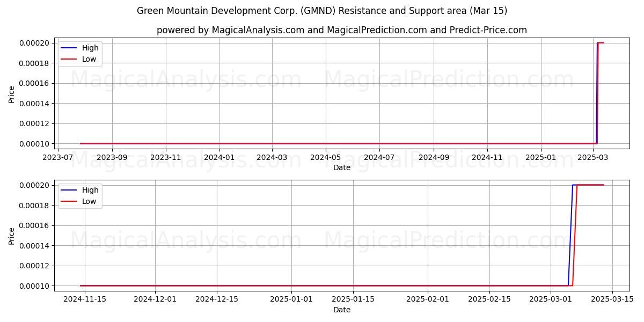
Task: Click the 'Price' axis label of bottom chart
Action: tap(12, 236)
